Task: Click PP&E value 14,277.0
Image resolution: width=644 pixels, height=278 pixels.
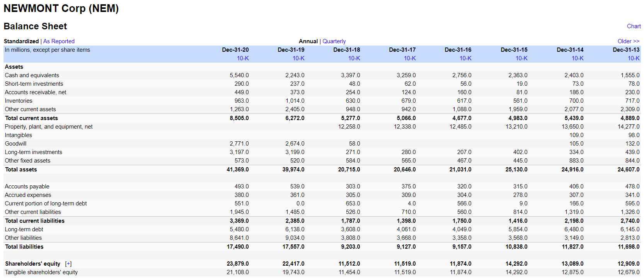Action: pyautogui.click(x=629, y=127)
